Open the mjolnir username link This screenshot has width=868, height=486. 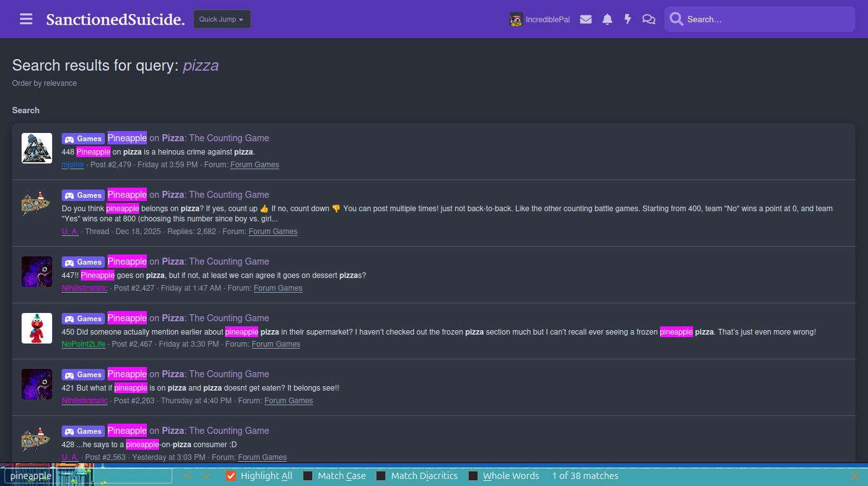pyautogui.click(x=72, y=165)
